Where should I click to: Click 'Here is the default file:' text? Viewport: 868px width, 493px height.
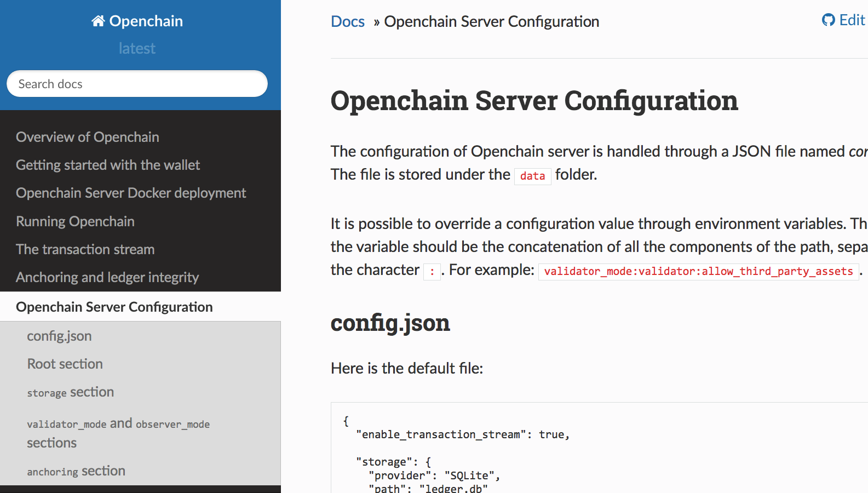[407, 368]
